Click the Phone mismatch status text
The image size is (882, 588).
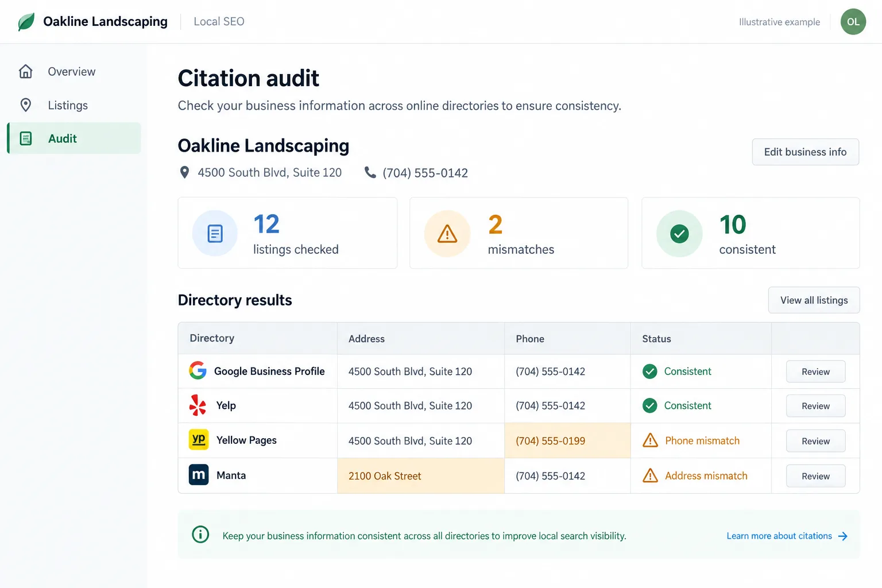[x=702, y=440]
